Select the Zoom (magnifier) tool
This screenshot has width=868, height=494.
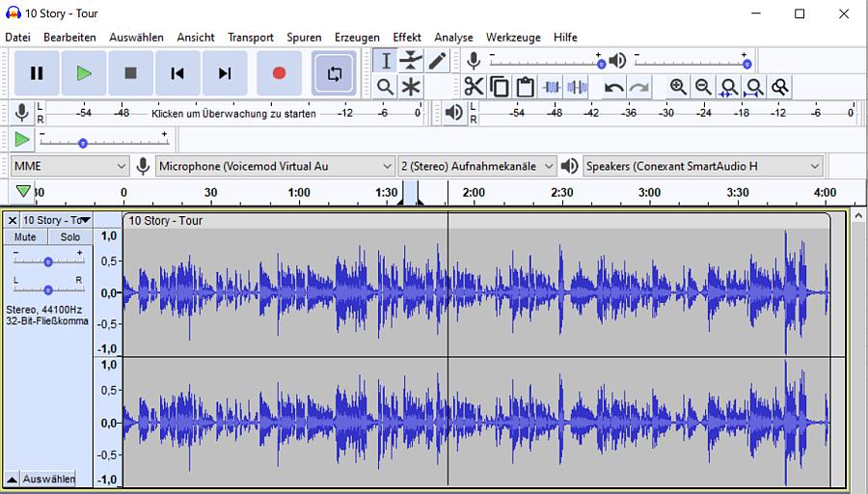pos(385,87)
